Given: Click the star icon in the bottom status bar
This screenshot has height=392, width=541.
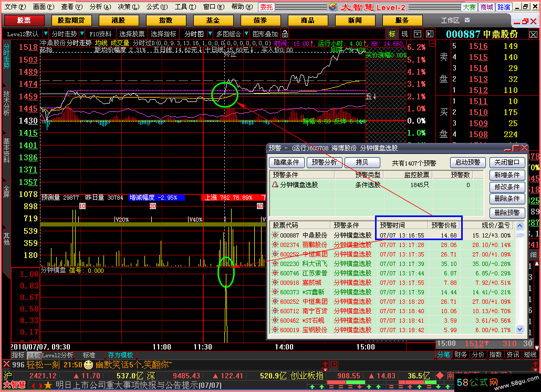Looking at the screenshot, I should pos(48,385).
